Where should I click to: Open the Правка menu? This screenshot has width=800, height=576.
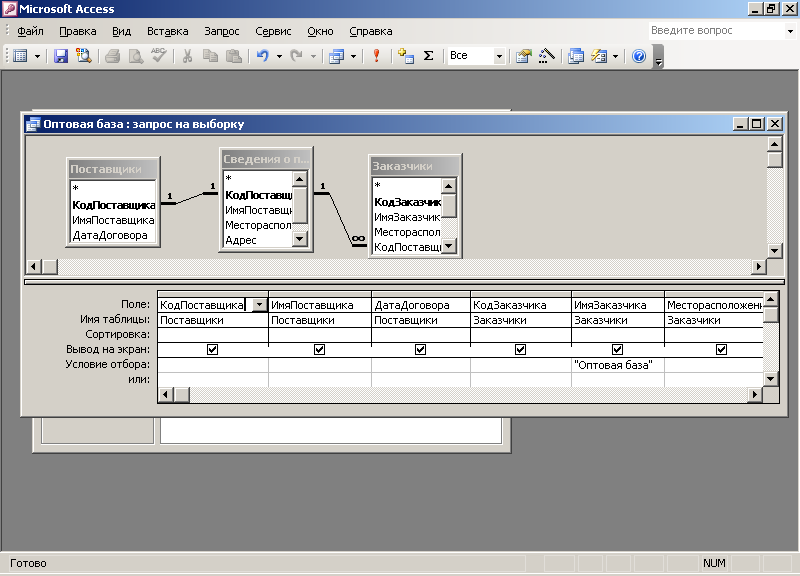coord(78,31)
